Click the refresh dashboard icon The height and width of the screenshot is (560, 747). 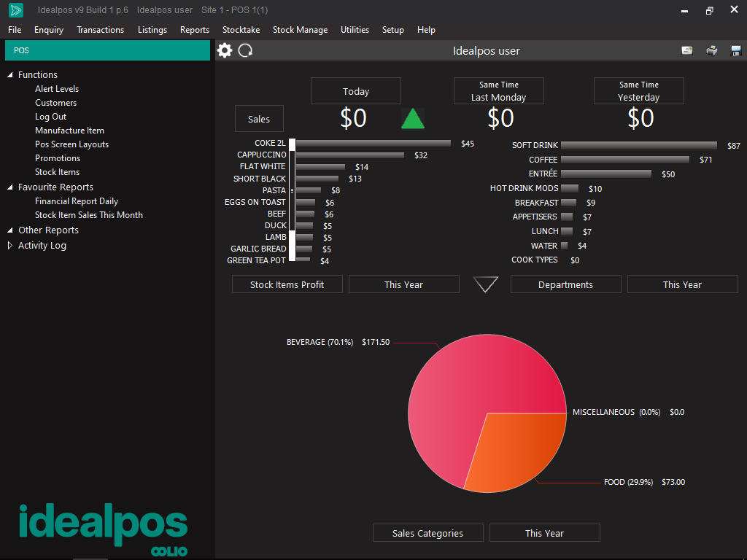[246, 50]
